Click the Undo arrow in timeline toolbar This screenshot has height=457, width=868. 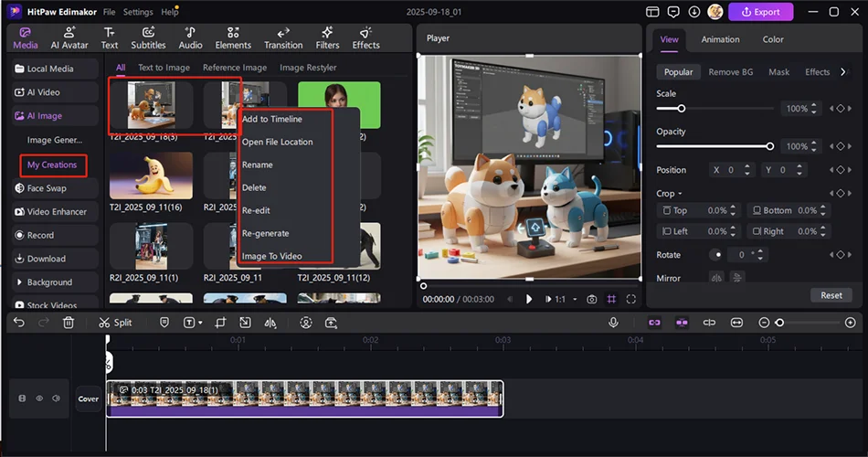pyautogui.click(x=19, y=323)
